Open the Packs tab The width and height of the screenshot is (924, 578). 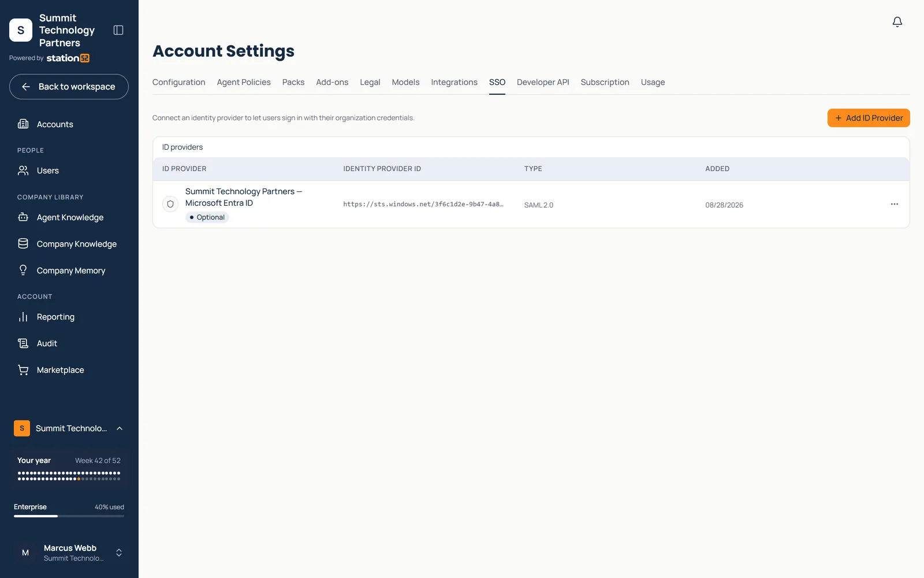click(x=293, y=82)
